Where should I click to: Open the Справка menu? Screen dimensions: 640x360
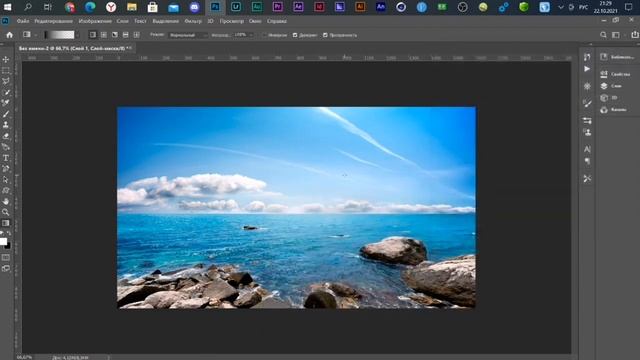pyautogui.click(x=277, y=21)
